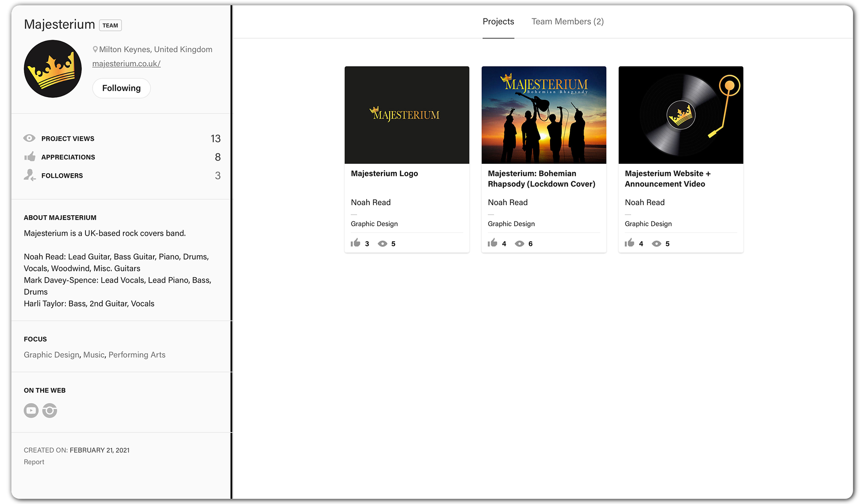
Task: Click views eye icon on Website Announcement card
Action: [657, 243]
